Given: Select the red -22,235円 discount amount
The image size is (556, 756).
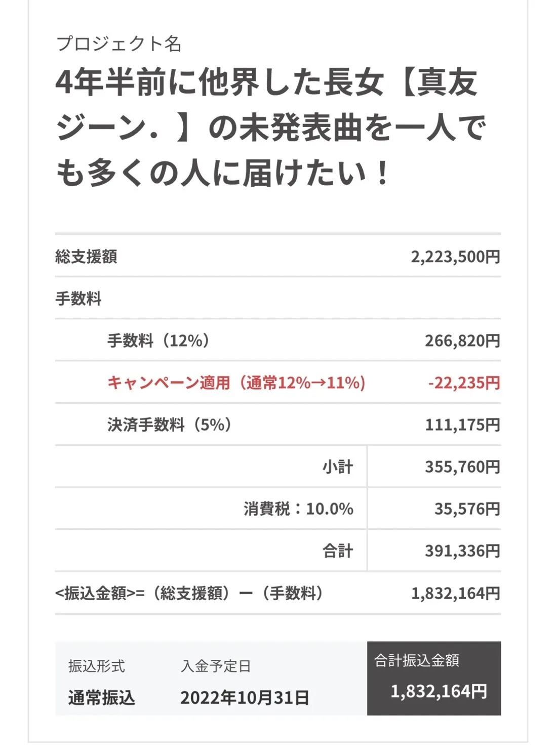Looking at the screenshot, I should 464,383.
